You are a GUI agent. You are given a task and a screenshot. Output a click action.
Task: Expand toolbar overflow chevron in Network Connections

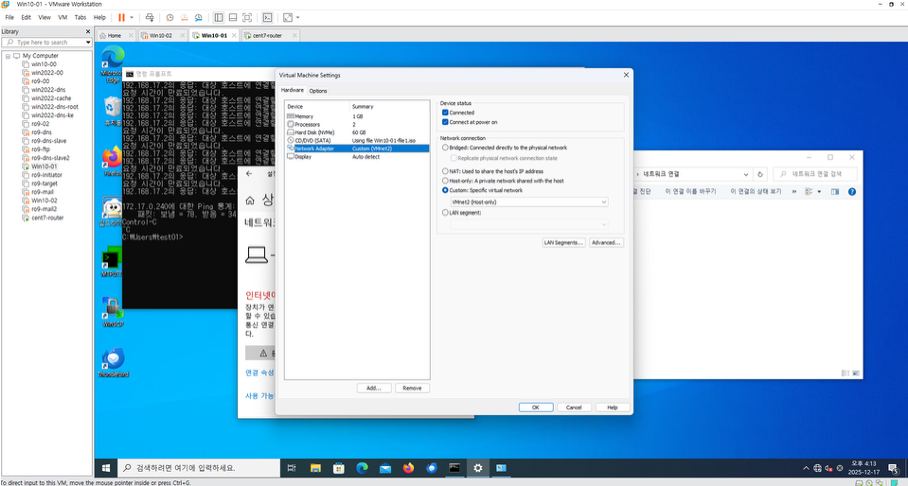coord(794,192)
